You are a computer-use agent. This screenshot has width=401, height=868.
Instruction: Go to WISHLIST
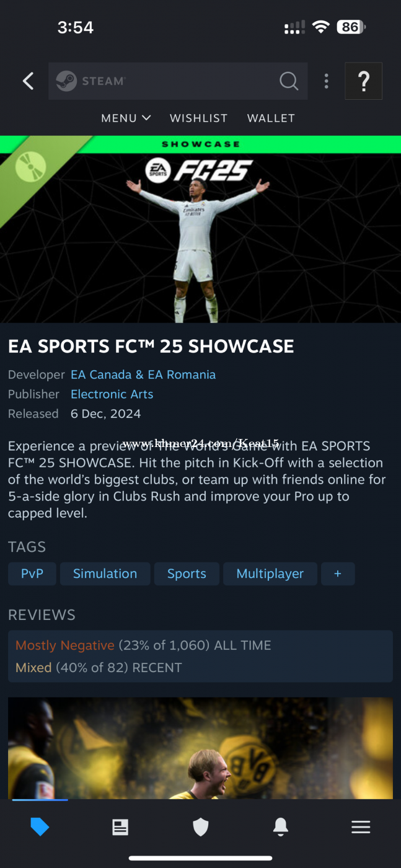pos(198,118)
